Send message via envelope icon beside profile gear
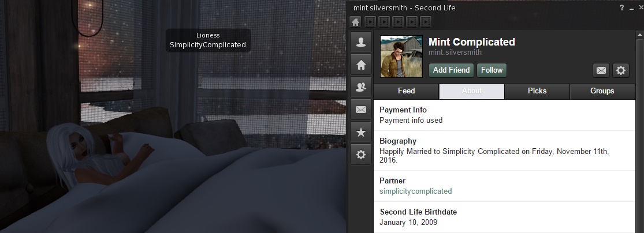The width and height of the screenshot is (644, 233). pyautogui.click(x=601, y=70)
